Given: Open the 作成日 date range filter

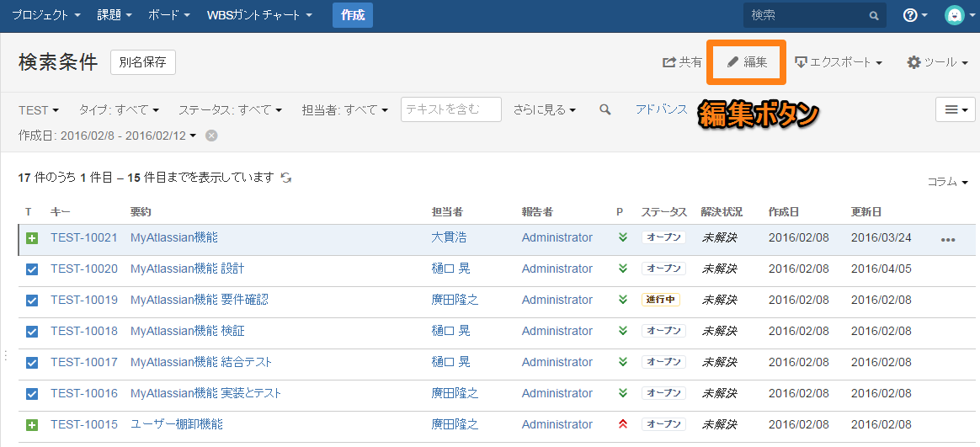Looking at the screenshot, I should (x=108, y=136).
